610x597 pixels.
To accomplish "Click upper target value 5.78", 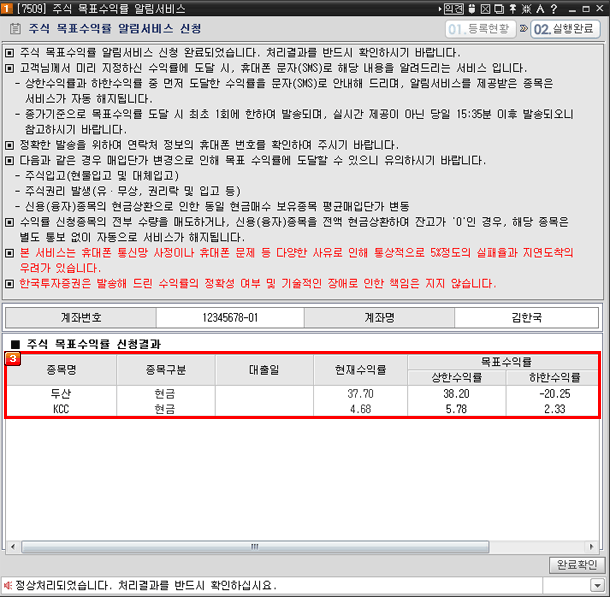I will [456, 409].
